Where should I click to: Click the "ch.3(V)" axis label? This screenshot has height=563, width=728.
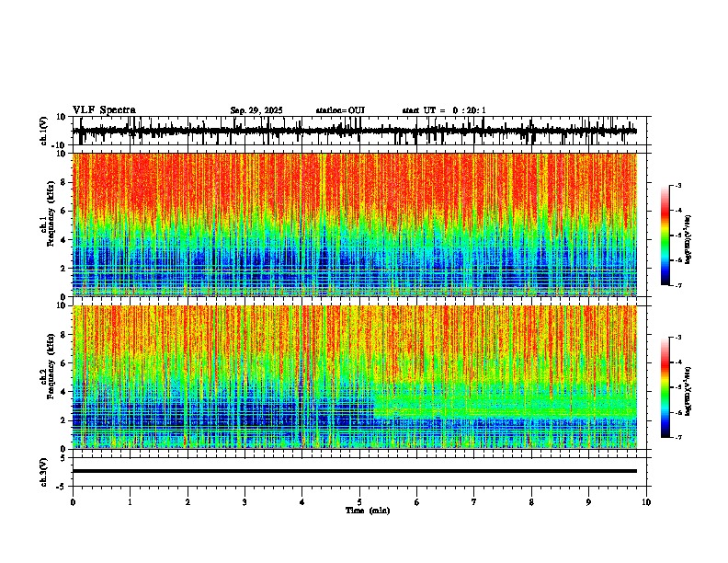tap(44, 473)
